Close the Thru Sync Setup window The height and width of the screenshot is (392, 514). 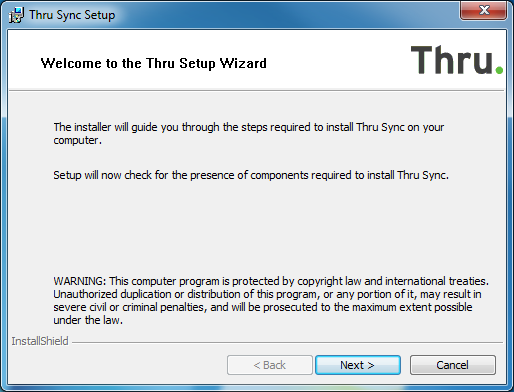coord(484,10)
